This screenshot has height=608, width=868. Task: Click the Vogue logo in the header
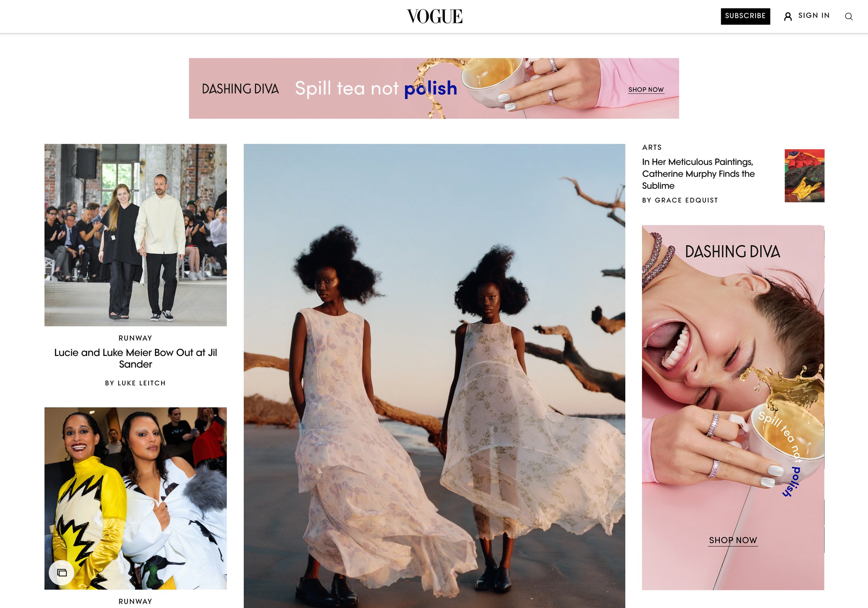pyautogui.click(x=434, y=16)
